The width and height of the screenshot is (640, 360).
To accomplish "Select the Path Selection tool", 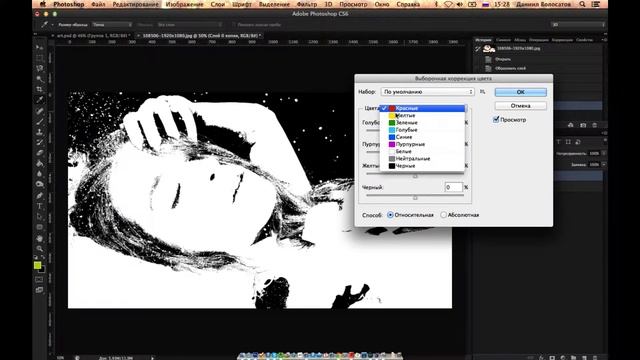I will coord(40,217).
